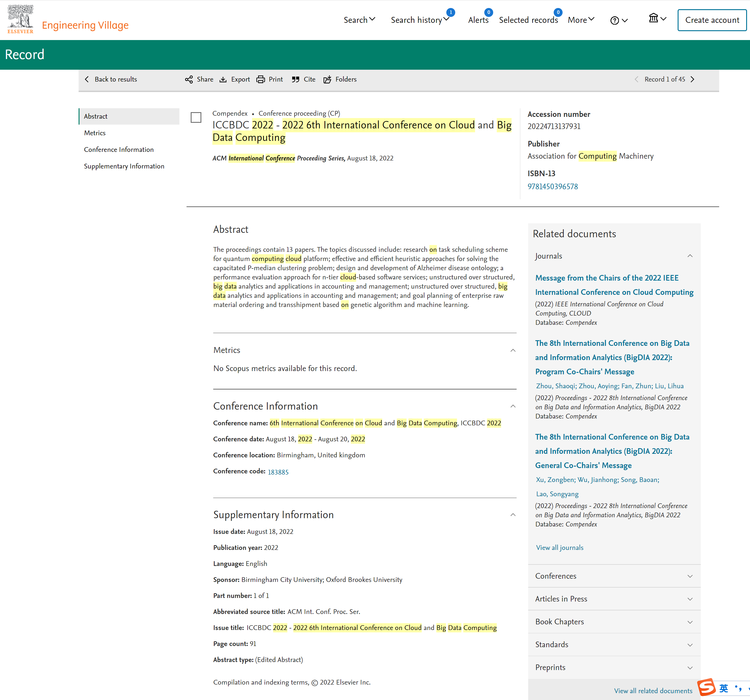This screenshot has width=750, height=700.
Task: Open Message from the Chairs 2022 IEEE article
Action: pyautogui.click(x=614, y=285)
